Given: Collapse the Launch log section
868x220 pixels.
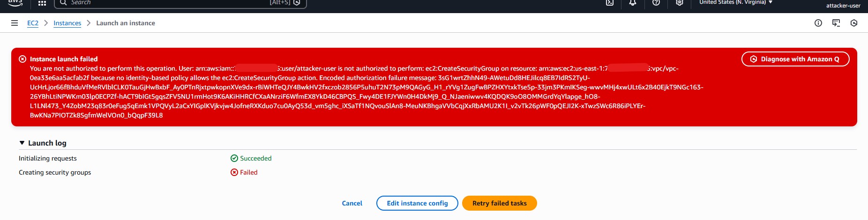Looking at the screenshot, I should (x=22, y=143).
